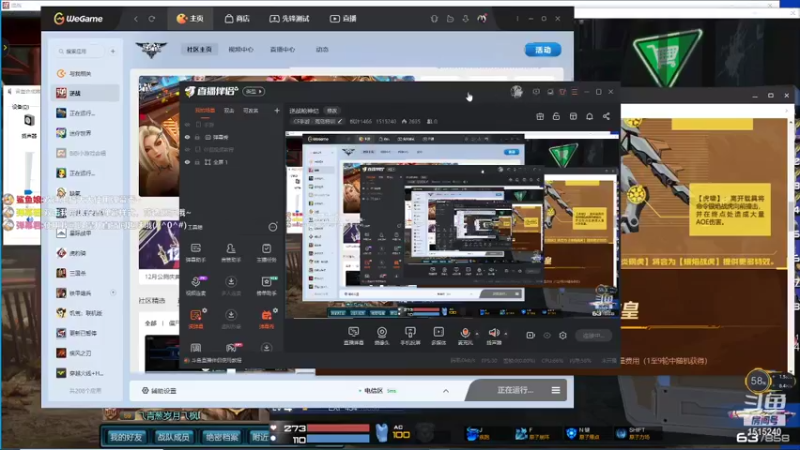Toggle lock on 弹幕姬 source
The image size is (800, 450).
(197, 137)
